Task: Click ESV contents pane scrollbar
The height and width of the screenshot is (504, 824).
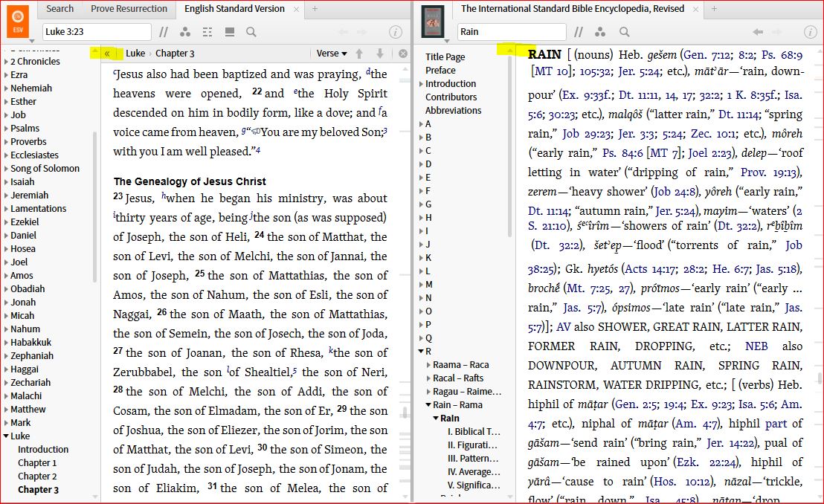Action: tap(94, 206)
